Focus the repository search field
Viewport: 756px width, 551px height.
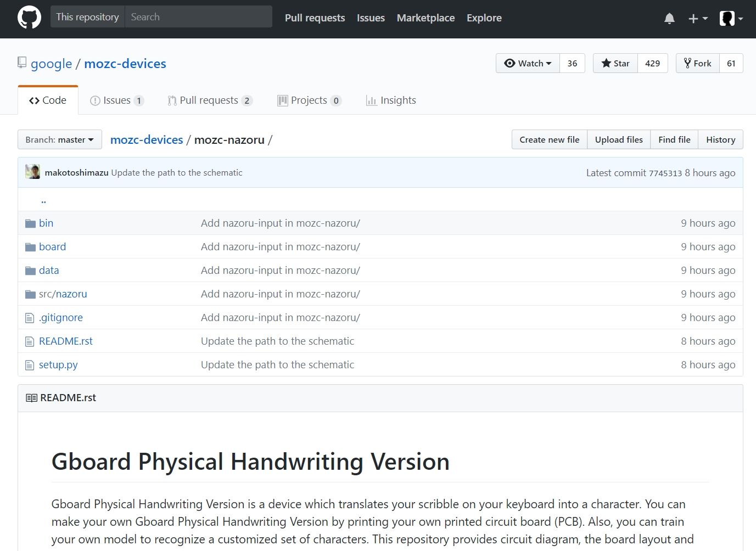[199, 16]
